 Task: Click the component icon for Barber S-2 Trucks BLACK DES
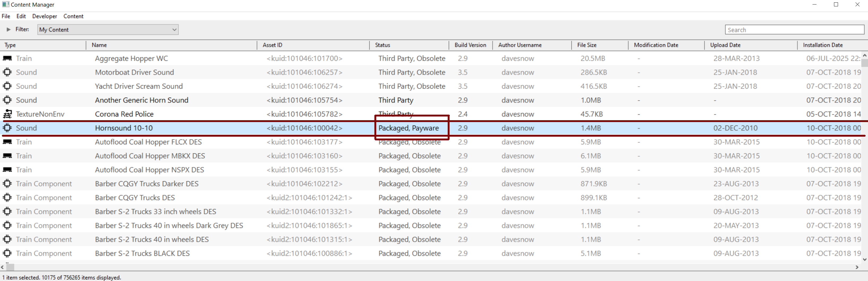pyautogui.click(x=7, y=253)
